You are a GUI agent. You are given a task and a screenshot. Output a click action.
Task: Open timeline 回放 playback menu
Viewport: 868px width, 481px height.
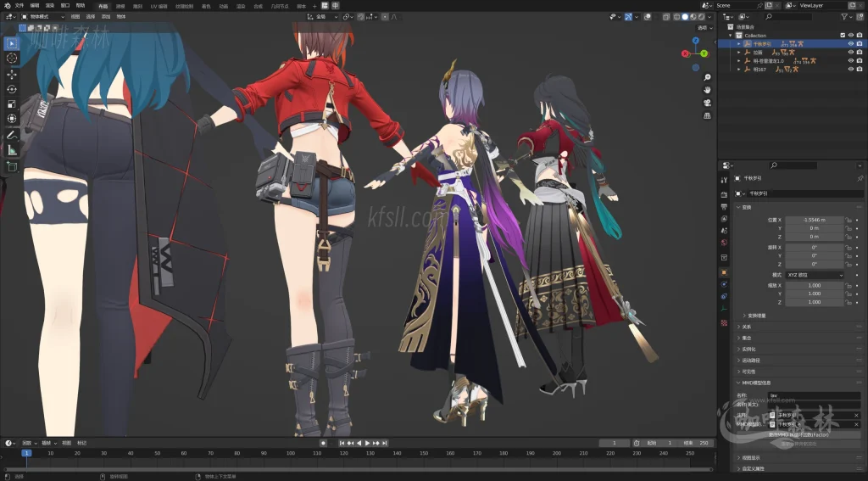point(28,443)
